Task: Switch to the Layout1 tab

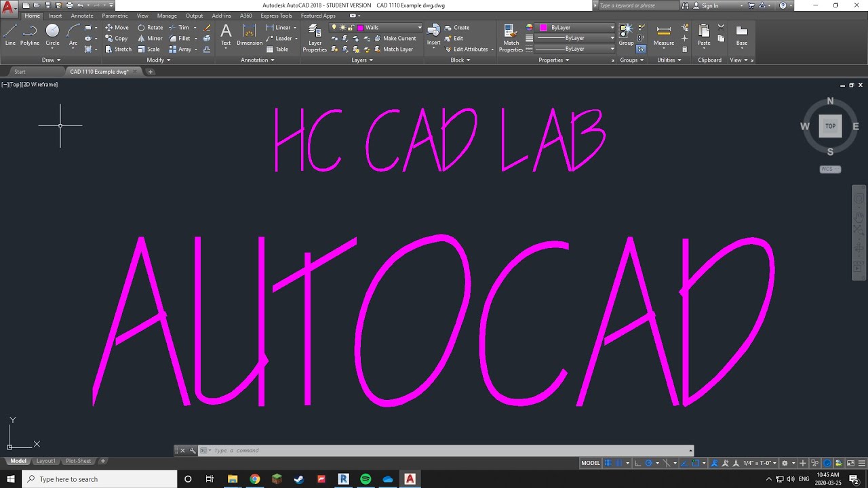Action: pos(45,461)
